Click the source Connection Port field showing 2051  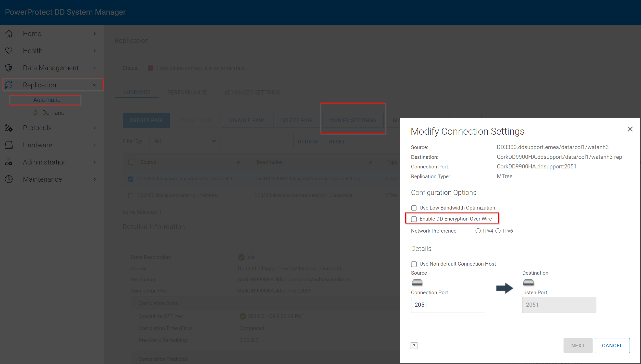[x=448, y=305]
